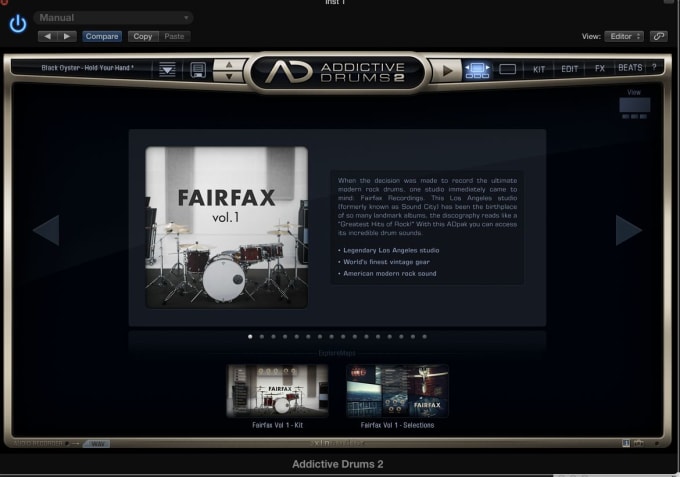The height and width of the screenshot is (477, 680).
Task: Open the Manual preset dropdown
Action: tap(113, 18)
